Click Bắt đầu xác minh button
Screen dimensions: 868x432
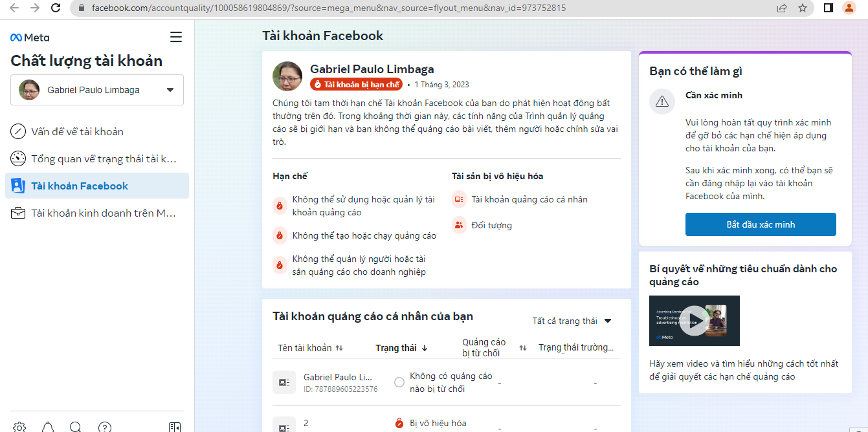761,224
